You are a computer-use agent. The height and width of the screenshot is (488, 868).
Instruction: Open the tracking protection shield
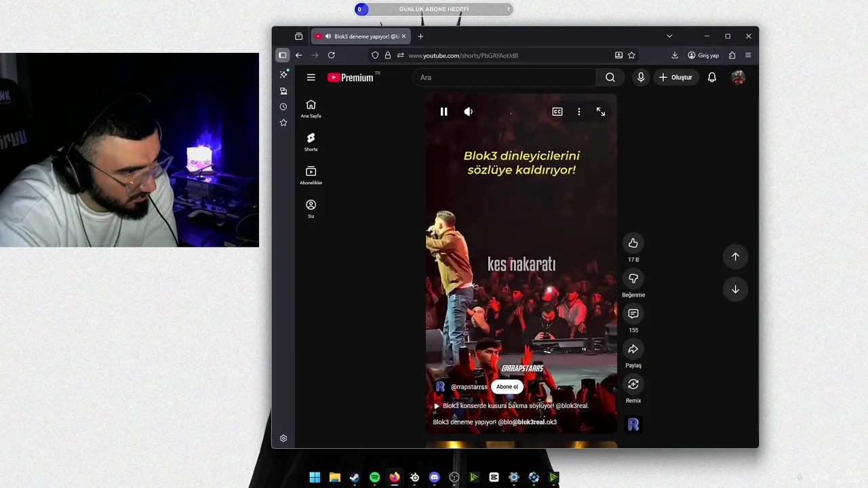coord(375,55)
